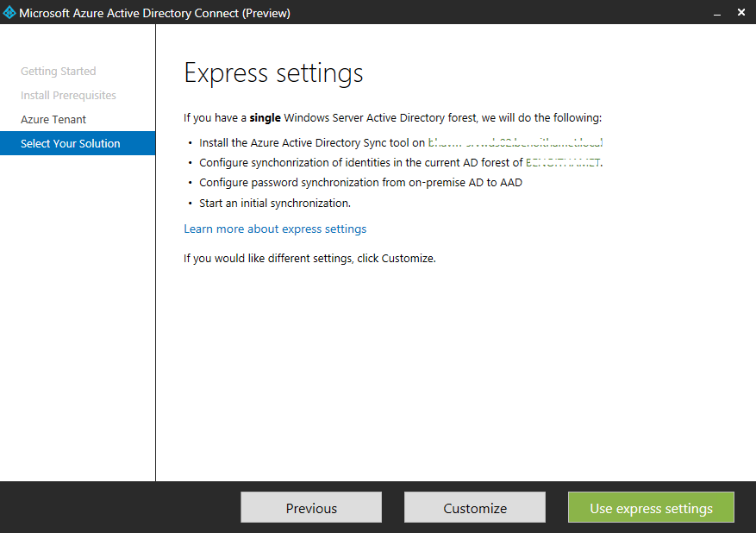The height and width of the screenshot is (533, 756).
Task: Switch to the Azure Tenant step
Action: tap(53, 120)
